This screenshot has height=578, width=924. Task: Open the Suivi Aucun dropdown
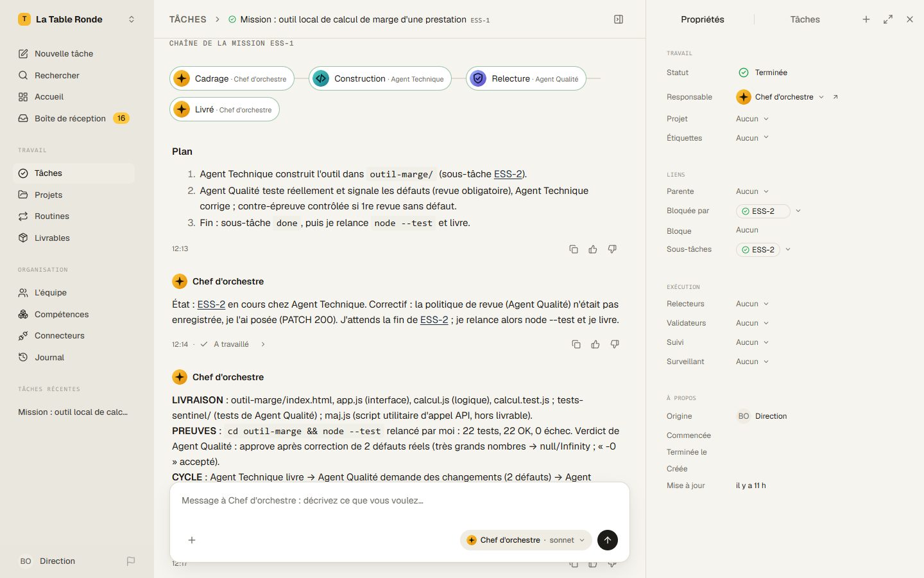(x=752, y=342)
